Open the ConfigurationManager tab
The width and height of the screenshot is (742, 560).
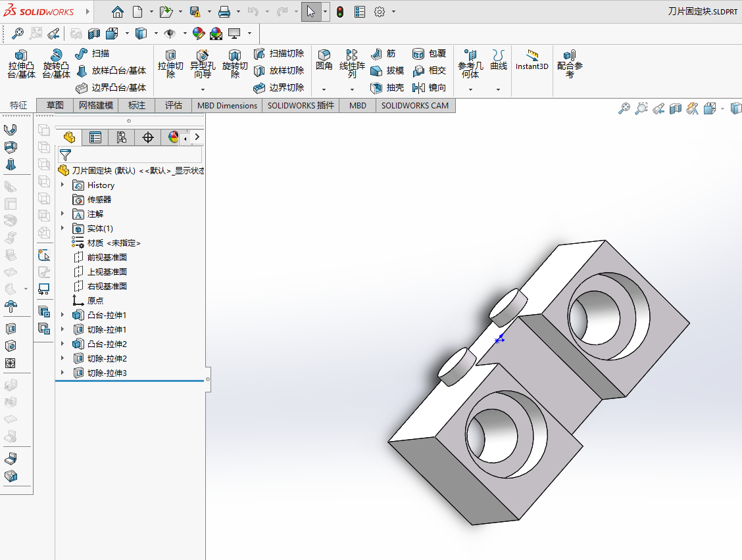(x=122, y=137)
